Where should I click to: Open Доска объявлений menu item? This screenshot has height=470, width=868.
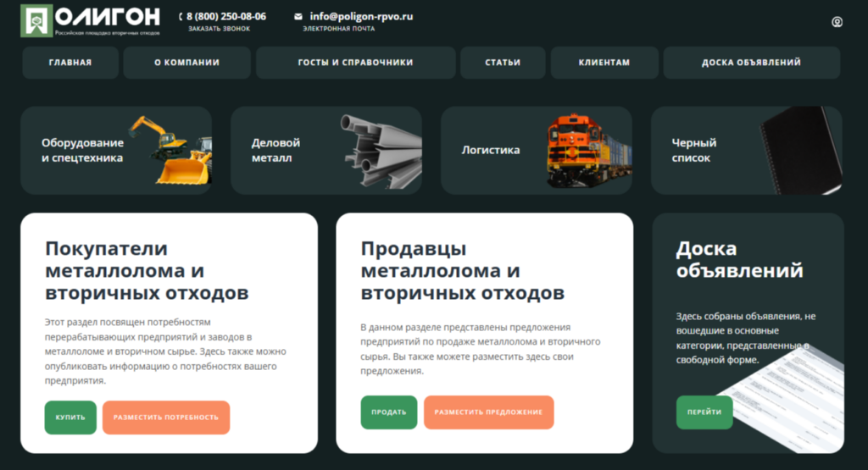click(751, 63)
